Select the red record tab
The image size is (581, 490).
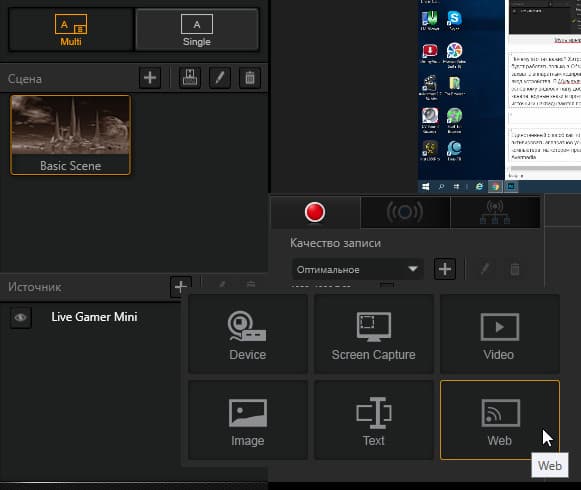[x=315, y=212]
